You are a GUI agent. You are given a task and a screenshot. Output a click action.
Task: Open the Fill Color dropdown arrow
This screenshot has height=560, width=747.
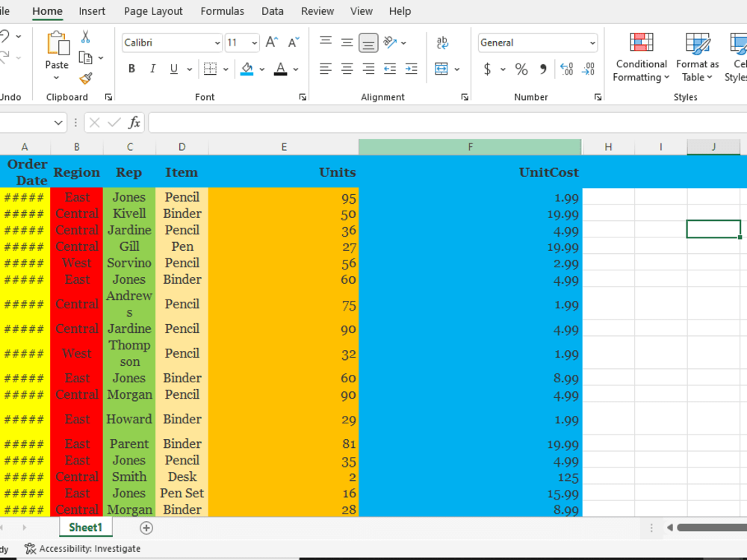pyautogui.click(x=262, y=69)
